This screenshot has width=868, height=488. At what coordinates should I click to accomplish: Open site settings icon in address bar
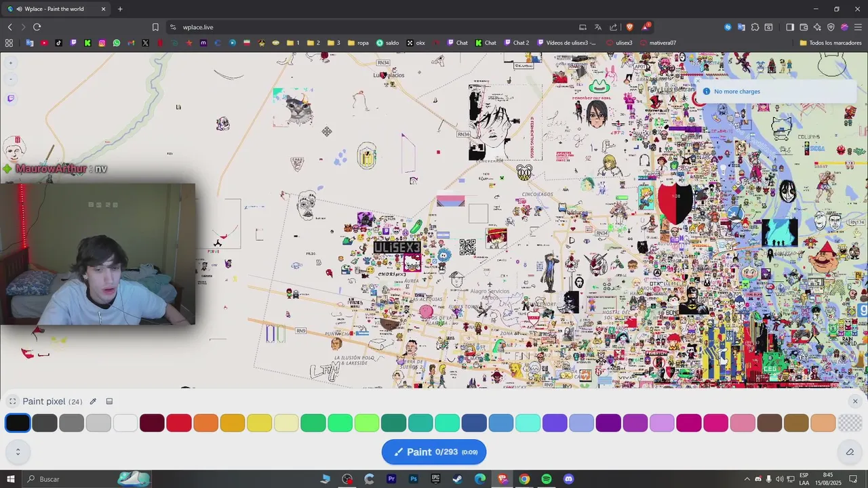click(173, 27)
